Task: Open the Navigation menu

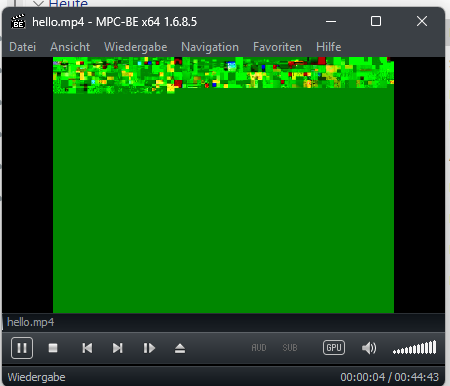Action: pyautogui.click(x=210, y=47)
